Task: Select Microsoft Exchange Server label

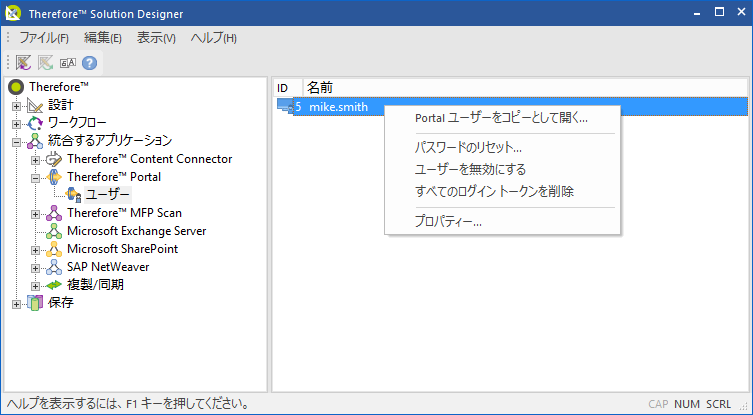Action: point(137,231)
